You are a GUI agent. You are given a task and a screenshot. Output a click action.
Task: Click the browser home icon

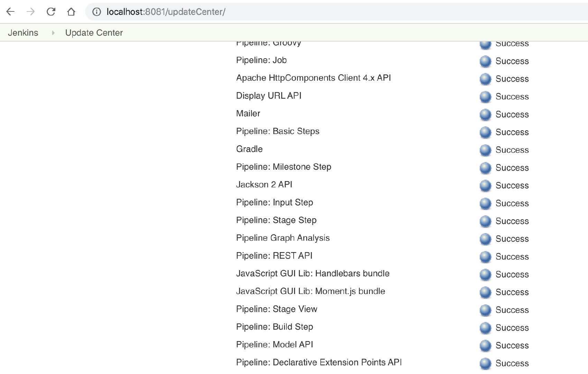point(71,11)
